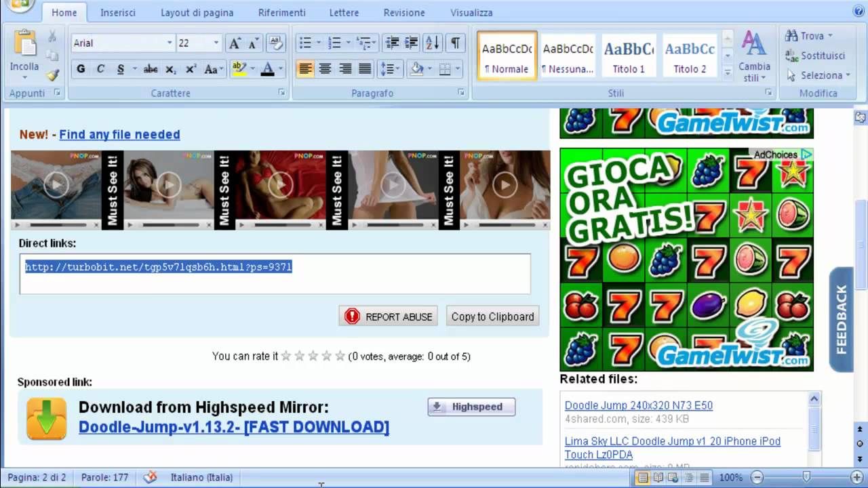Align text left
The width and height of the screenshot is (868, 488).
coord(305,69)
